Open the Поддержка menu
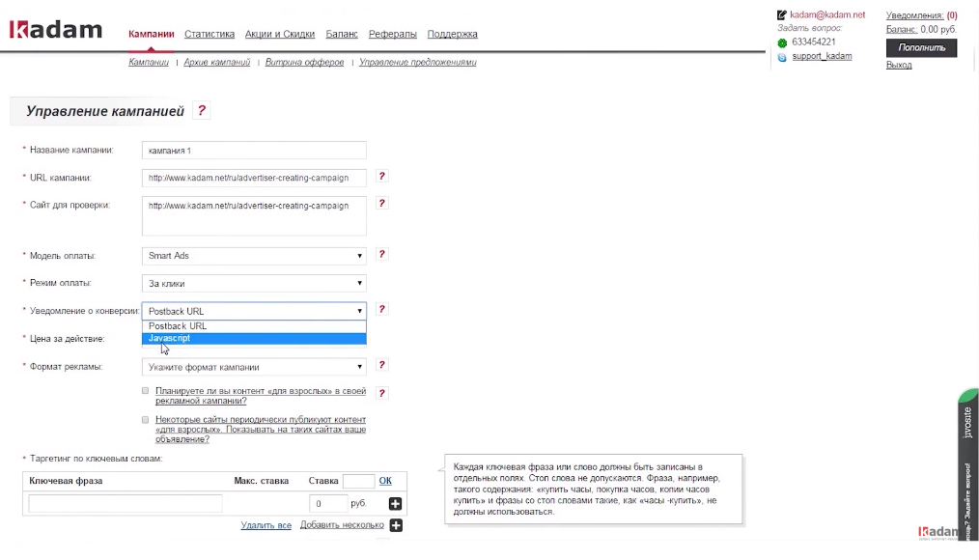Image resolution: width=979 pixels, height=560 pixels. pos(452,35)
